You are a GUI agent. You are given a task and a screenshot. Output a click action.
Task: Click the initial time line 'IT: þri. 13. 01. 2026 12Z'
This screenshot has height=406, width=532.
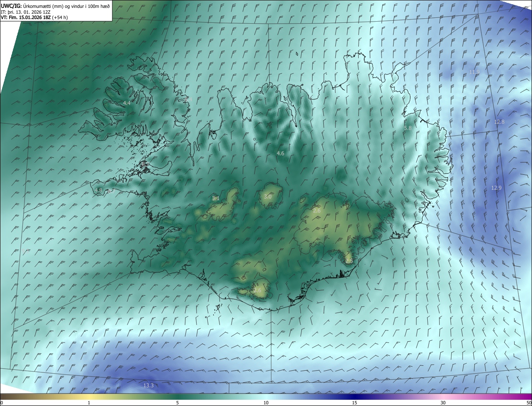(x=26, y=12)
